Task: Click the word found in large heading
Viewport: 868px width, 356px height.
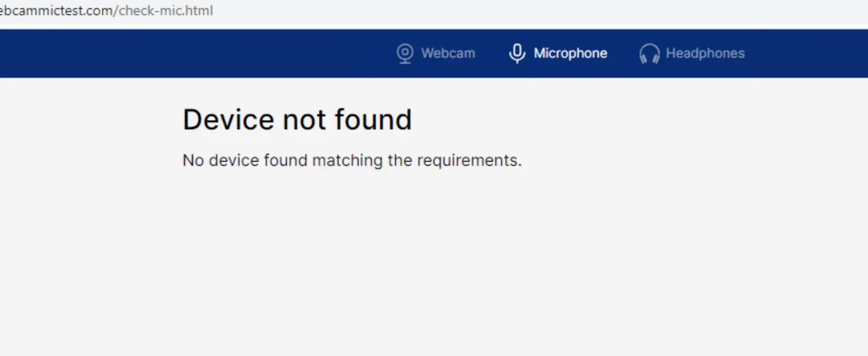Action: [373, 120]
